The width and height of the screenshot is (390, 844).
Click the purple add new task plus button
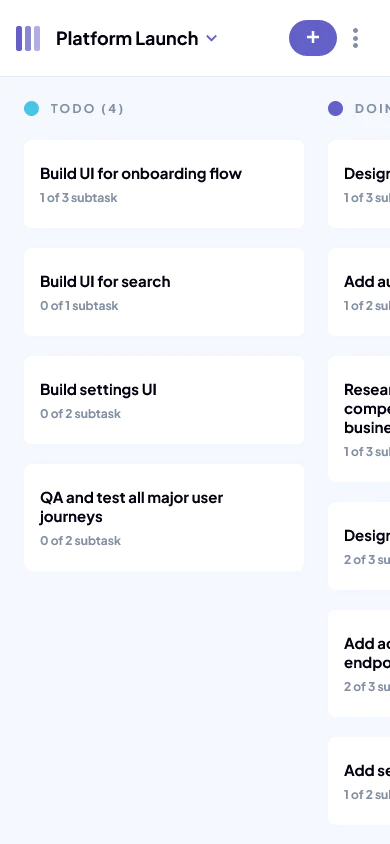tap(313, 38)
